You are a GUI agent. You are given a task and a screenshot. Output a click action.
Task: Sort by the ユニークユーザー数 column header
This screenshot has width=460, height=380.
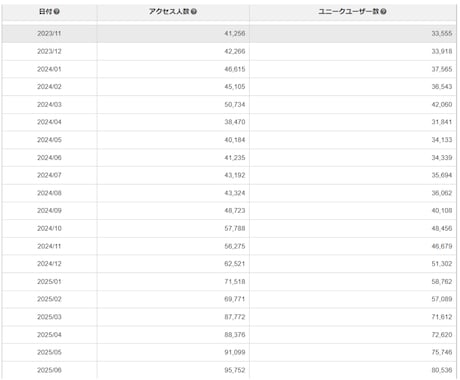coord(353,12)
